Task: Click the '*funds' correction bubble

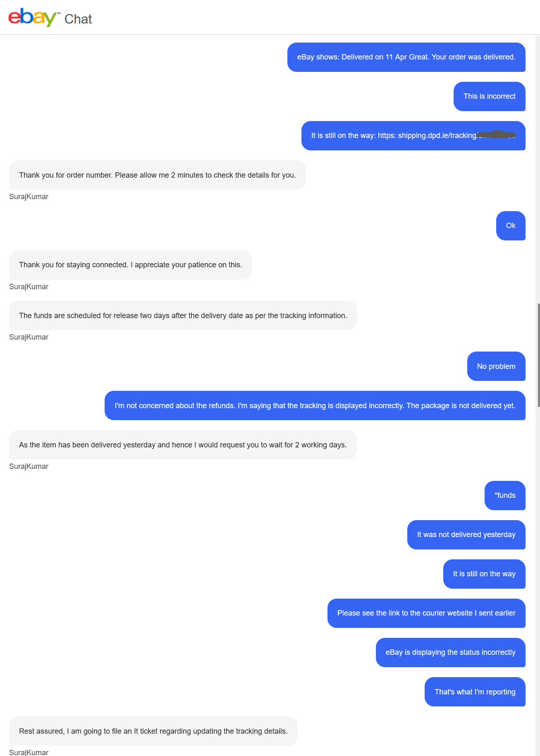Action: [x=505, y=495]
